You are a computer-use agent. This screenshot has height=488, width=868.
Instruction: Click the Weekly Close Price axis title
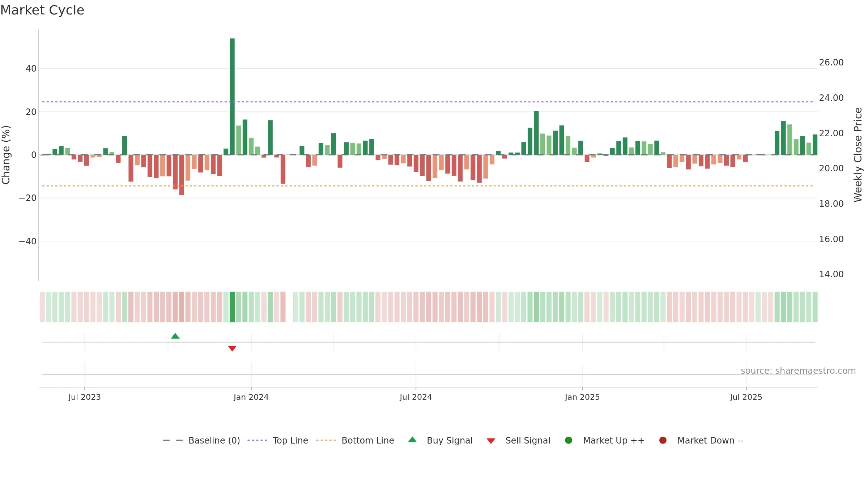858,155
